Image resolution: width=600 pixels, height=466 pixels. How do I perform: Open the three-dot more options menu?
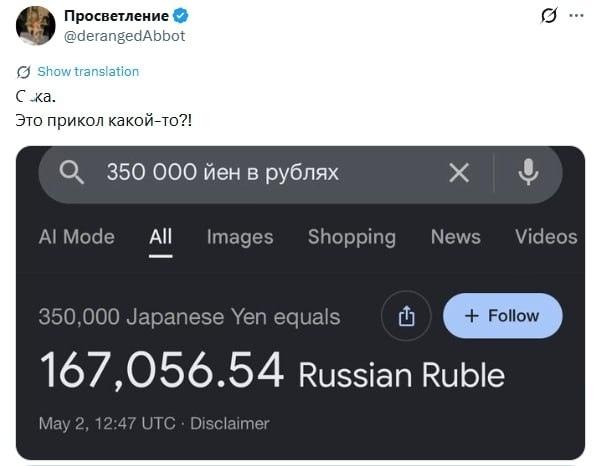[576, 16]
